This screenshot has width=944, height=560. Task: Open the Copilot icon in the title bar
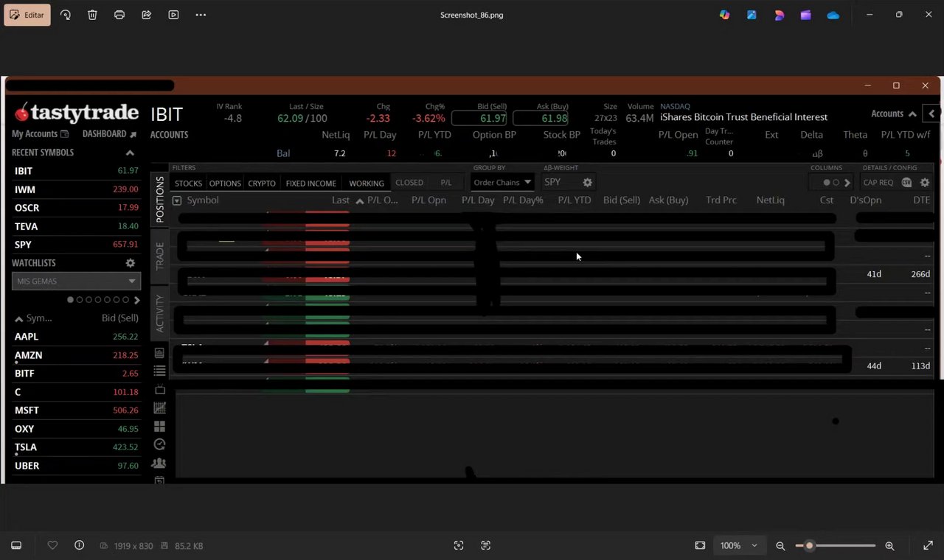pyautogui.click(x=725, y=15)
